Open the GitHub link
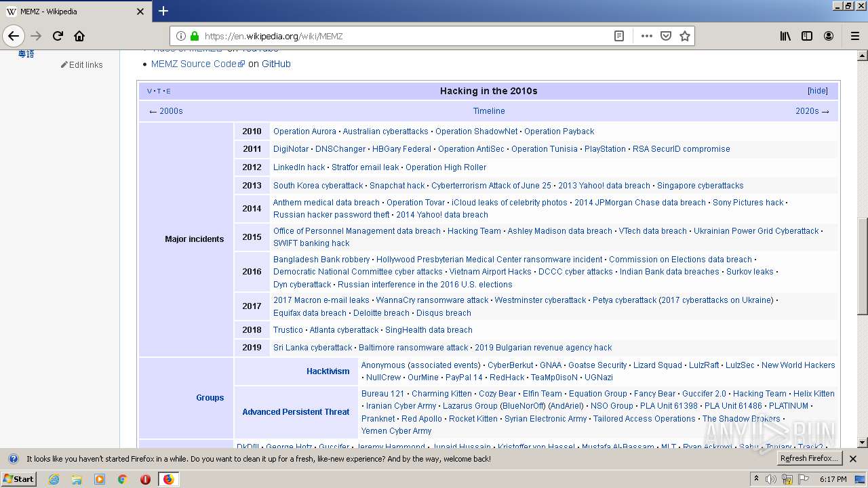Image resolution: width=868 pixels, height=488 pixels. [x=276, y=64]
